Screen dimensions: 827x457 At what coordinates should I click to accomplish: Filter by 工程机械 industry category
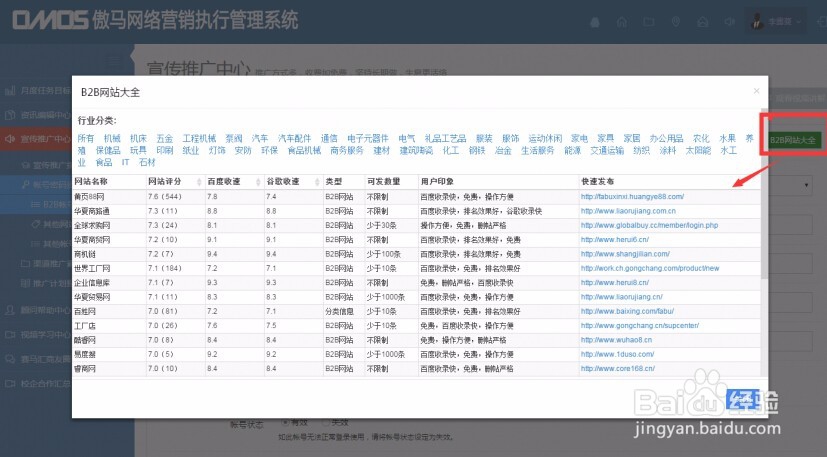[x=199, y=138]
